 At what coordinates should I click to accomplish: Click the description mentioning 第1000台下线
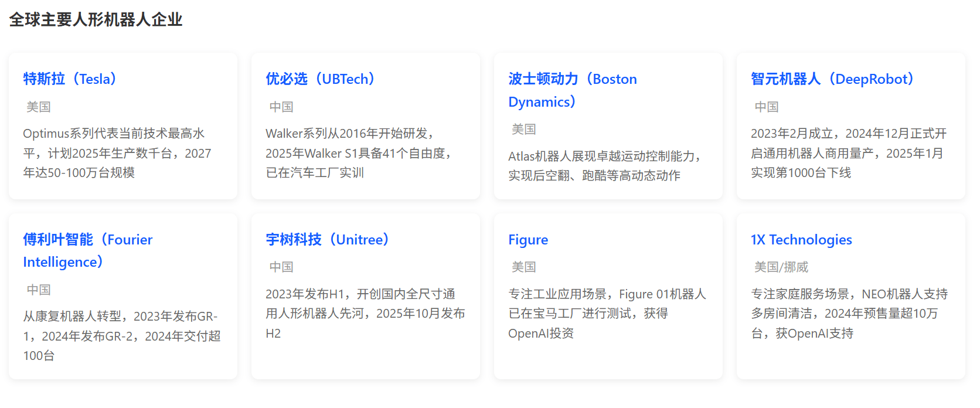point(848,153)
